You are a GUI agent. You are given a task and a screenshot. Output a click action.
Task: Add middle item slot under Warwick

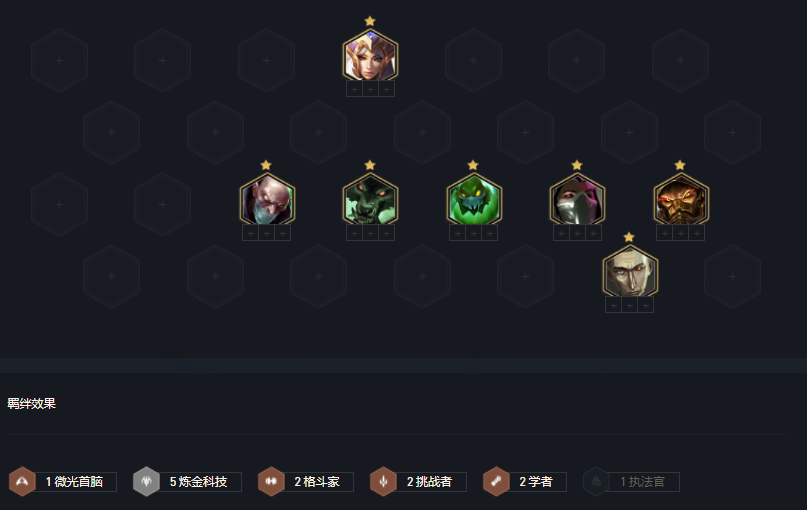[370, 233]
